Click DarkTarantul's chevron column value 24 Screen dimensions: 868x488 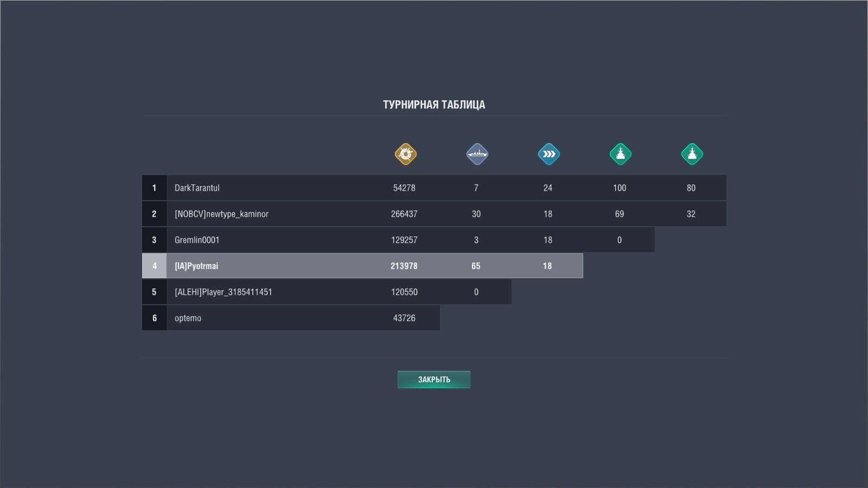548,188
